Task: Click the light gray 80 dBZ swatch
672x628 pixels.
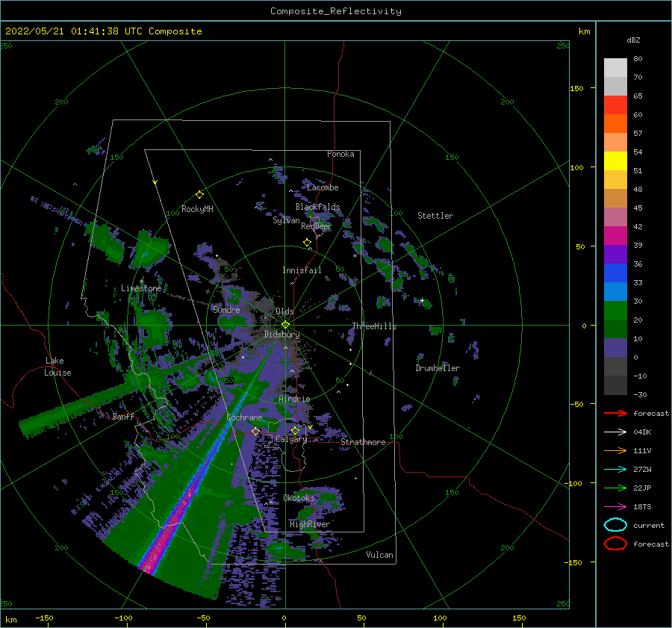Action: [x=615, y=68]
